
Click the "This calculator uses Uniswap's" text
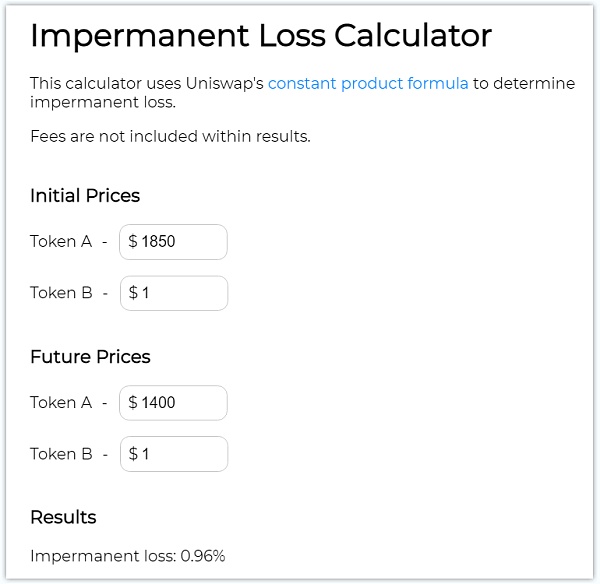point(147,83)
